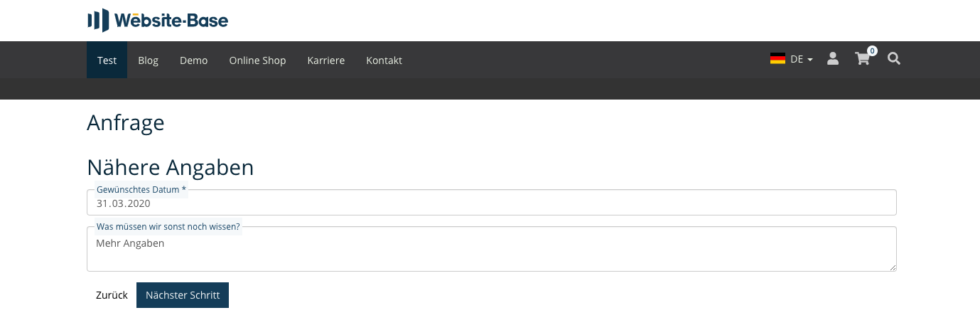Click the Anfrage heading

[x=126, y=123]
